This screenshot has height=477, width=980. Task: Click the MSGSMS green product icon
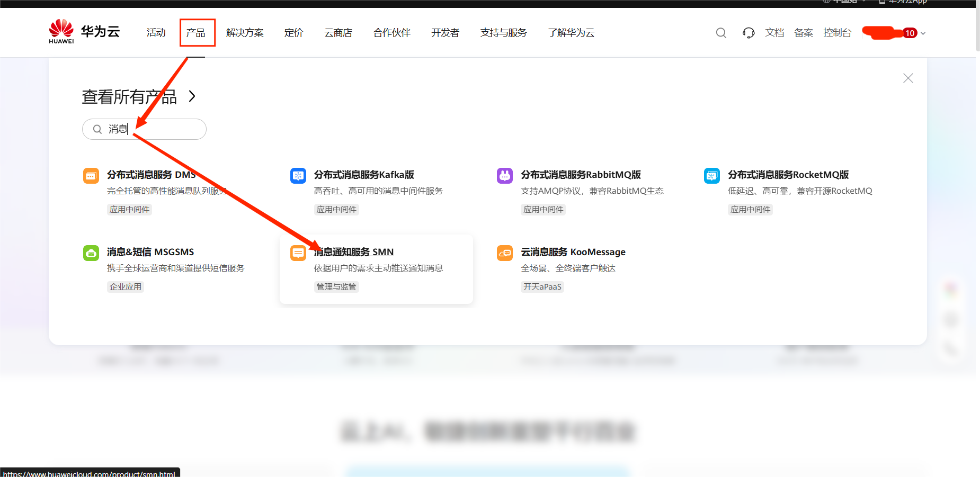91,253
